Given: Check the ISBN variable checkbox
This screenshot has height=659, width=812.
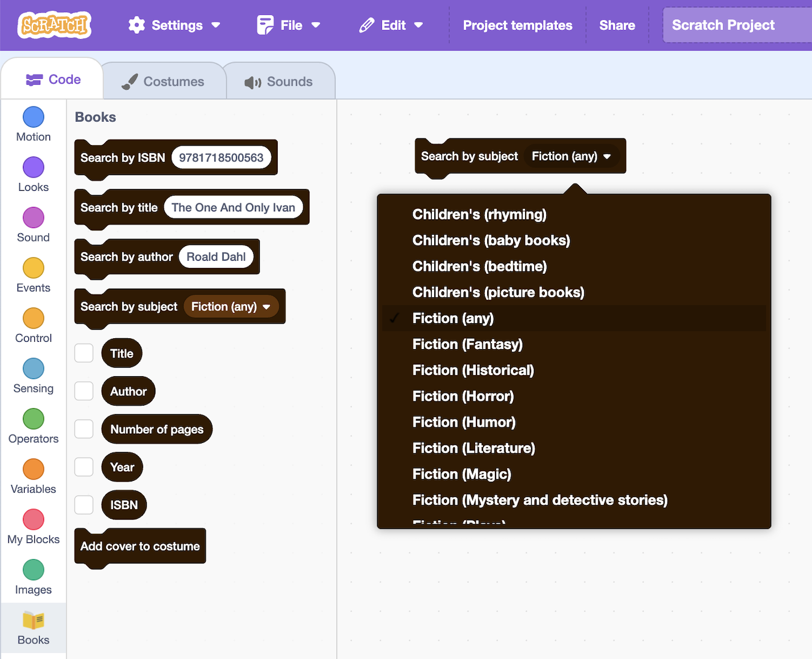Looking at the screenshot, I should point(84,505).
